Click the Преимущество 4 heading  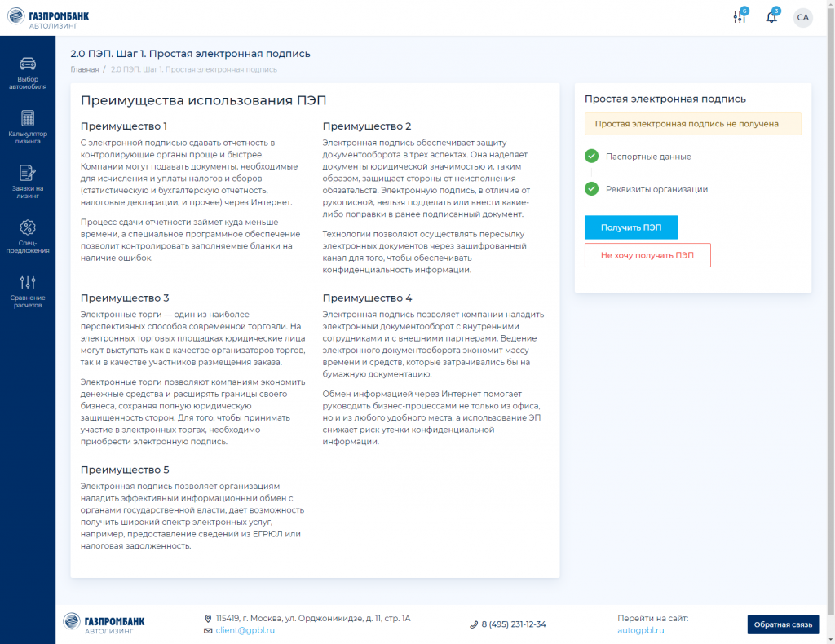point(368,298)
